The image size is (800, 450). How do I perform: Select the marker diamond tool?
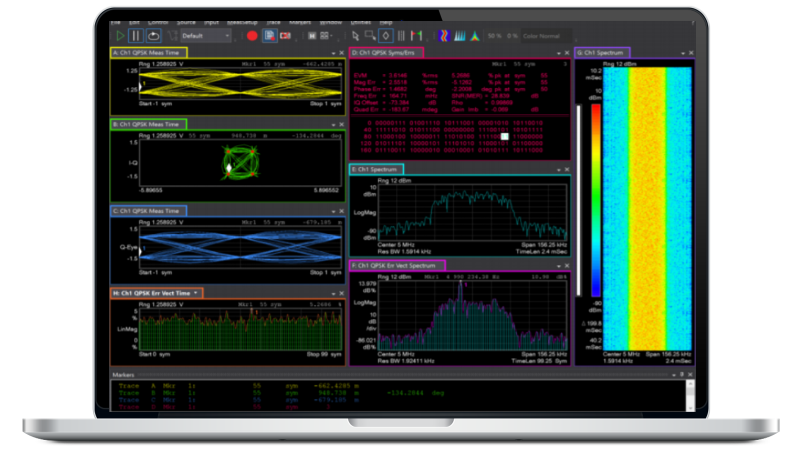click(x=384, y=35)
